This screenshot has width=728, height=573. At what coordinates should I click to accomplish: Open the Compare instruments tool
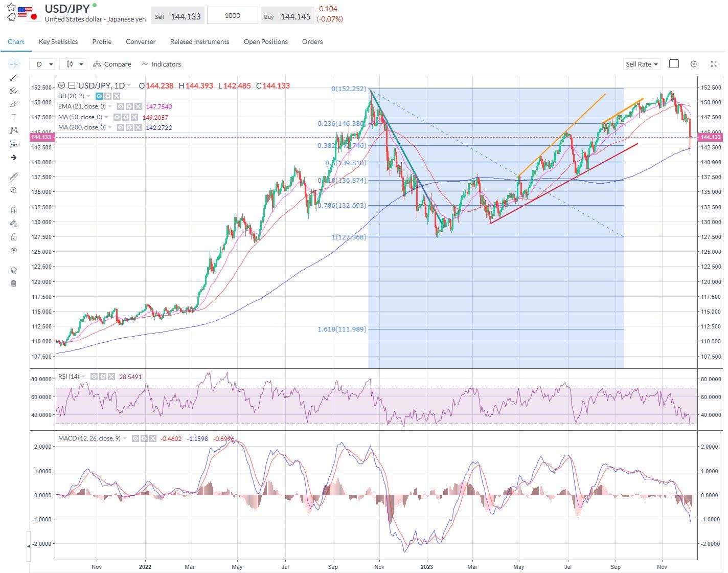pos(112,64)
